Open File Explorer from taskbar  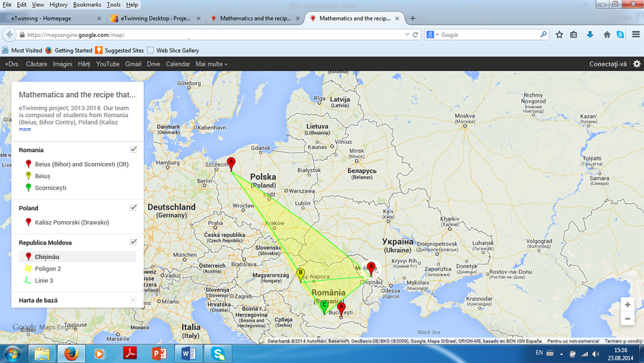[42, 353]
